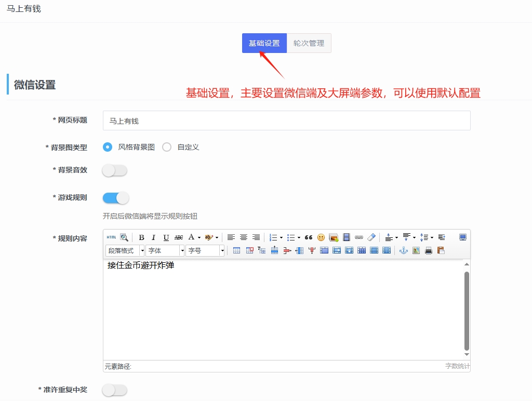
Task: Click the insert image icon in the editor
Action: 333,237
